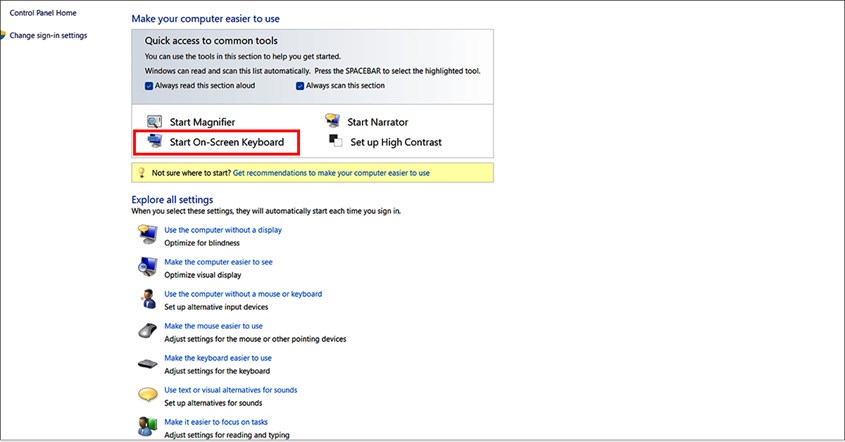
Task: Click 'Make your computer easier to use' heading
Action: click(x=205, y=19)
